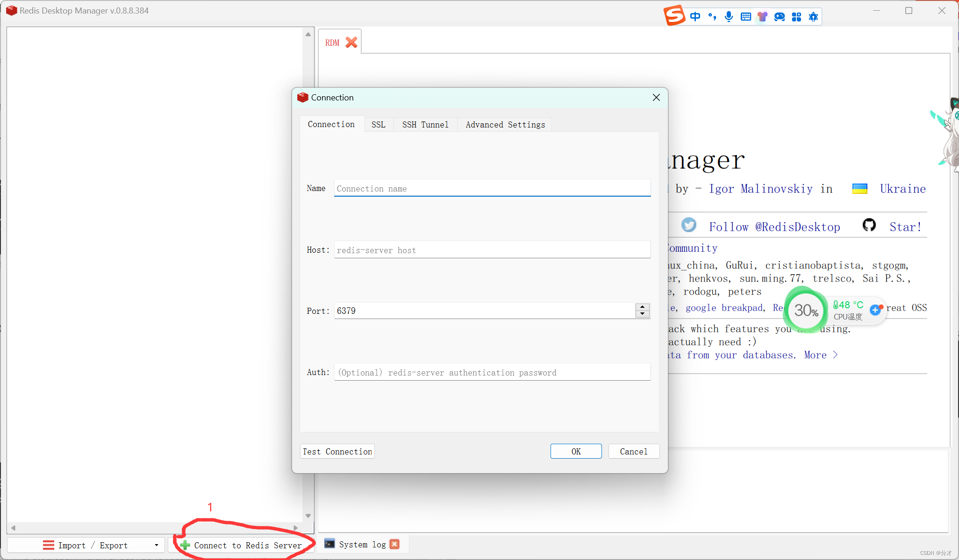Viewport: 959px width, 560px height.
Task: Increase the port with the up arrow
Action: point(643,307)
